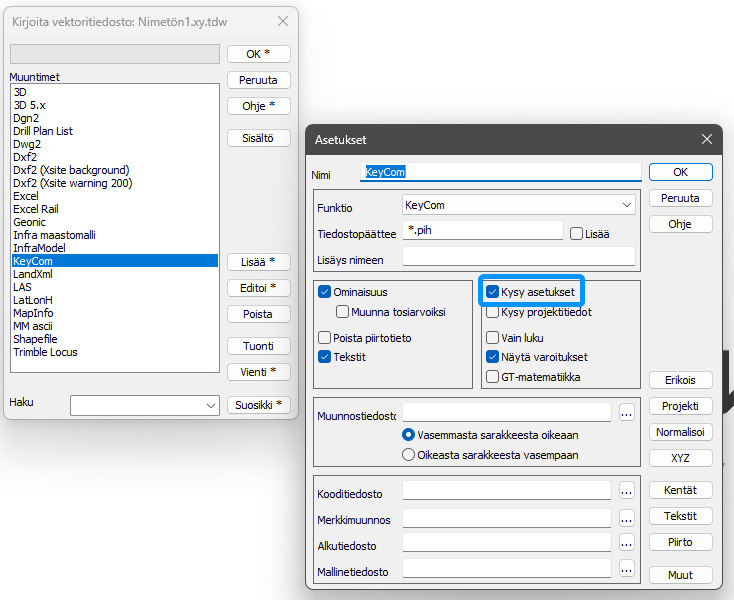734x600 pixels.
Task: Select Oikeasta sarakkeesta vasempaan radio button
Action: (408, 455)
